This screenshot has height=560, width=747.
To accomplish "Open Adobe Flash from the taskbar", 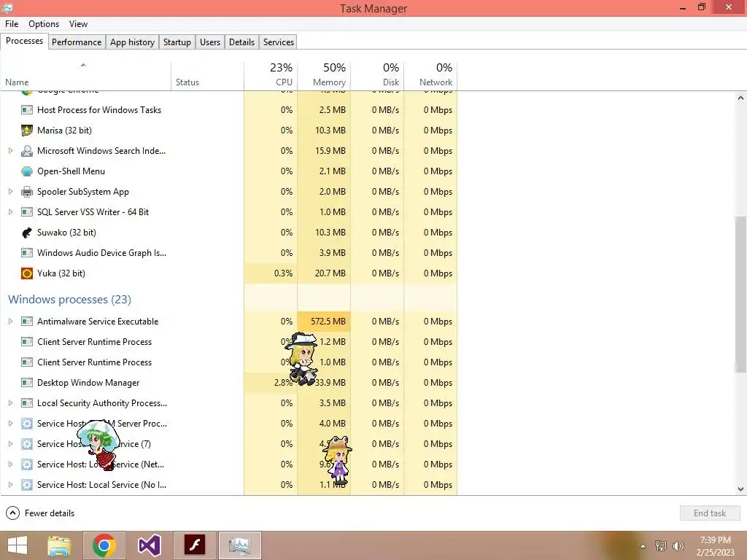I will 195,545.
